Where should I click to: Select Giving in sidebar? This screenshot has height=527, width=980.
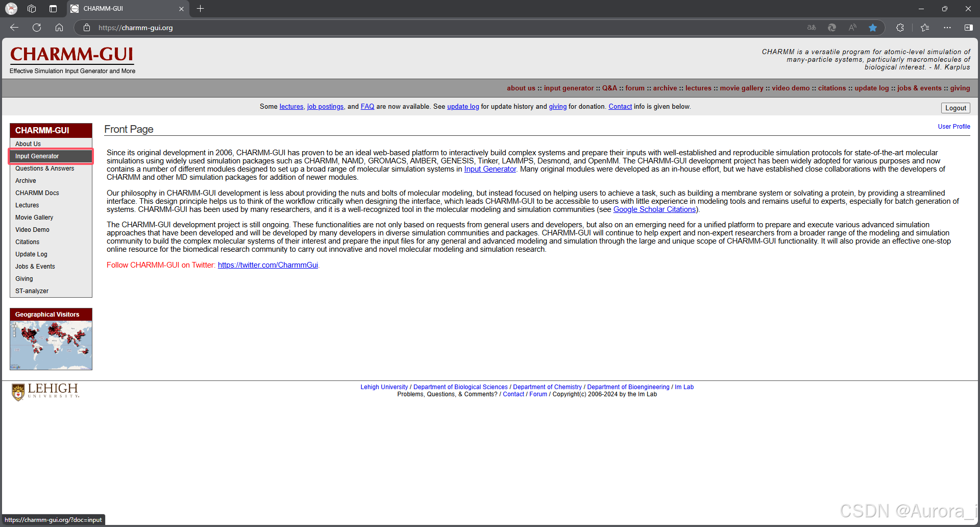(51, 279)
